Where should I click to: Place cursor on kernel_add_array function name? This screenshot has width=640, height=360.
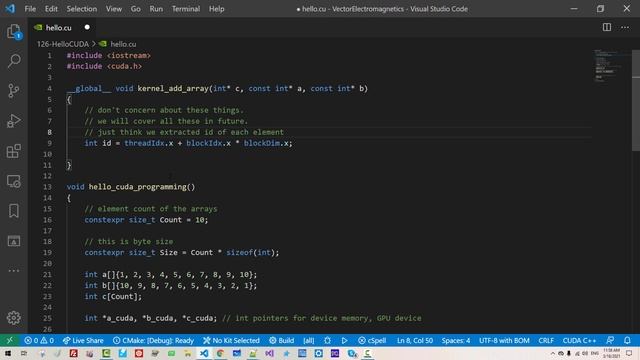[x=173, y=89]
